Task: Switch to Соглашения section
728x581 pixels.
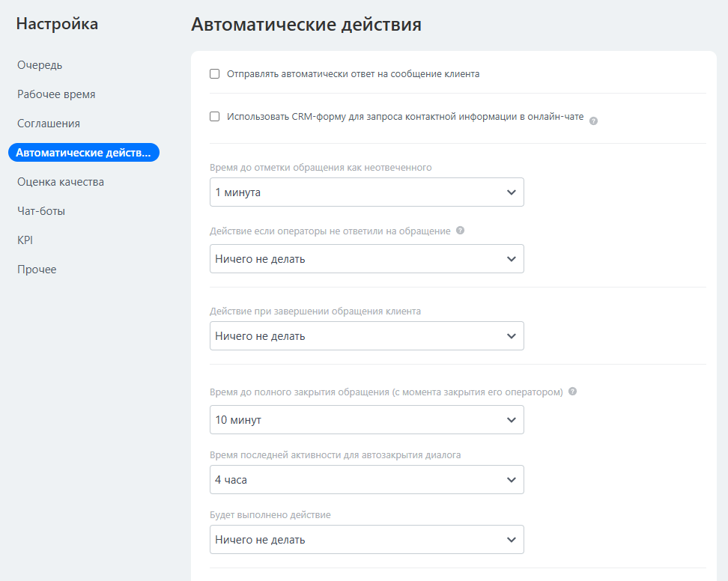Action: [x=49, y=124]
